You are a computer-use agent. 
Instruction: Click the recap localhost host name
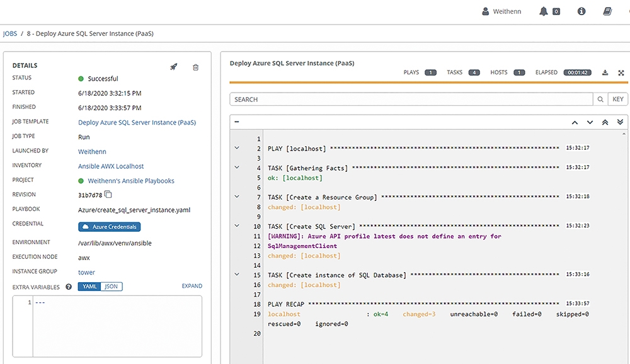284,314
